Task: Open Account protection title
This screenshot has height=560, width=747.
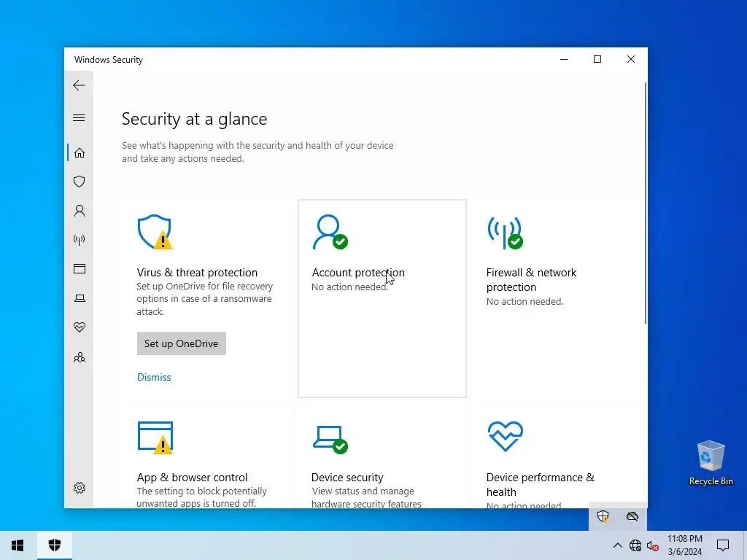Action: 357,273
